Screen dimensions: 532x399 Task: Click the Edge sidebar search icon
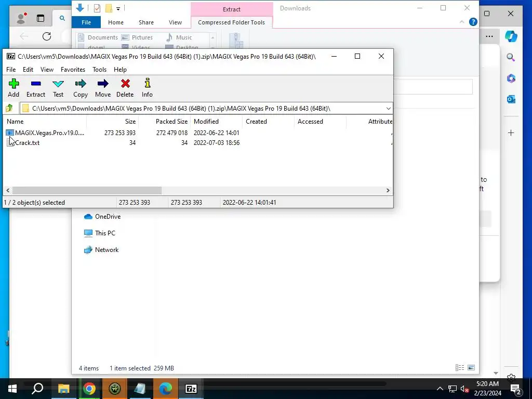[x=511, y=57]
